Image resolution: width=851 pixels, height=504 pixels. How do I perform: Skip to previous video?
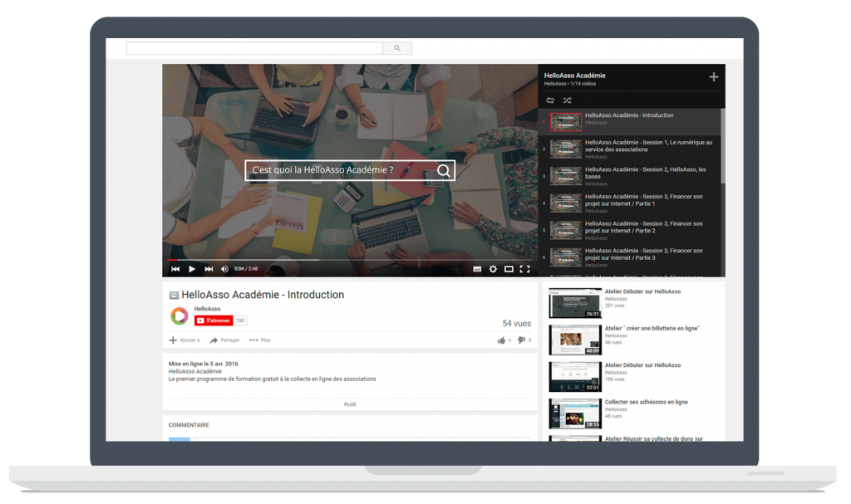click(175, 269)
